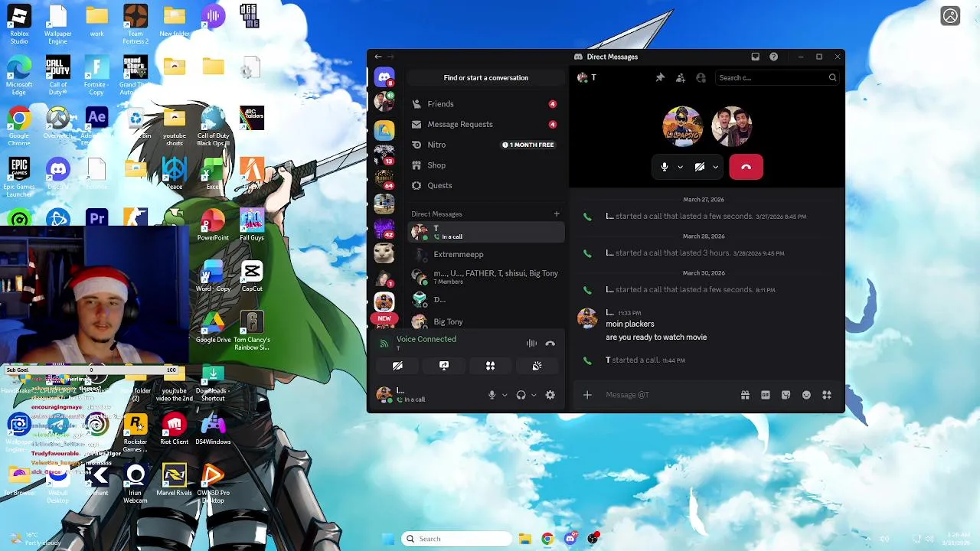Open the GIF picker

(766, 395)
